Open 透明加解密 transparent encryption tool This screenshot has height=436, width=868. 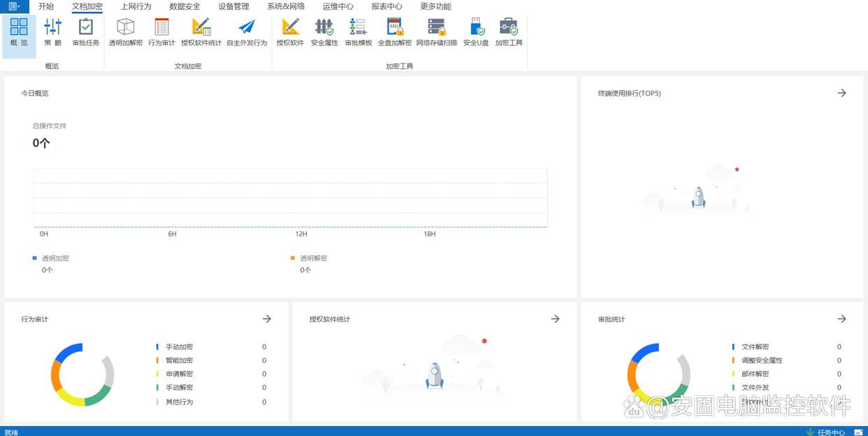tap(125, 32)
